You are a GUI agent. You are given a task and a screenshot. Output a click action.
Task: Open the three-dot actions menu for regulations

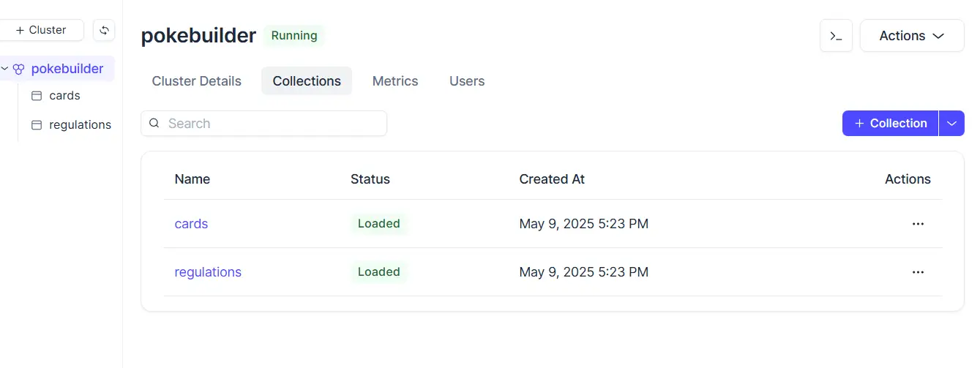click(918, 272)
